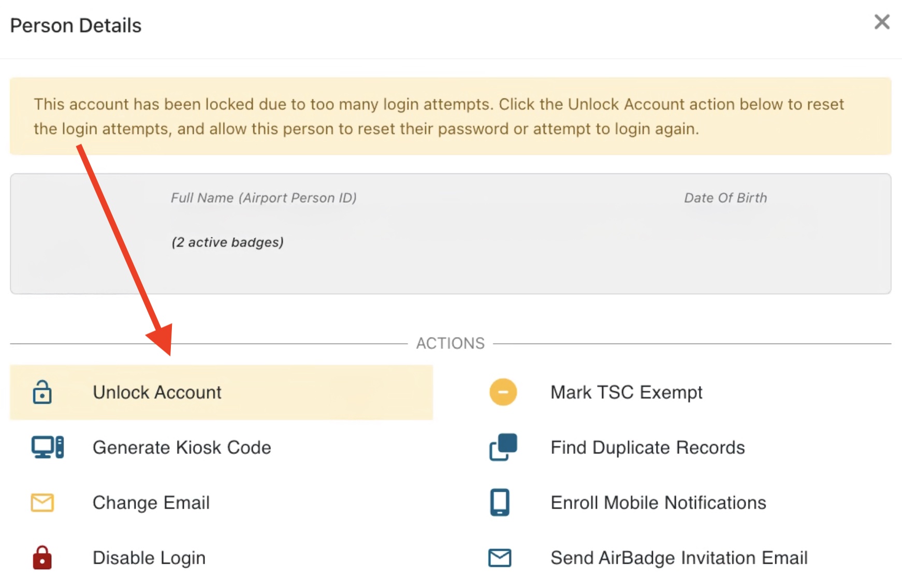Click the computer kiosk icon
902x588 pixels.
[x=47, y=447]
